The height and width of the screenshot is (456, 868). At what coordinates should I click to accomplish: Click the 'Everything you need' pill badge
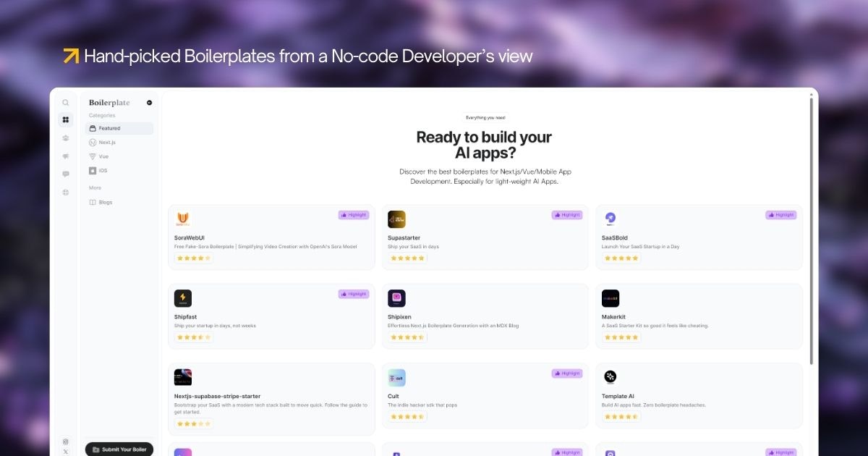485,117
